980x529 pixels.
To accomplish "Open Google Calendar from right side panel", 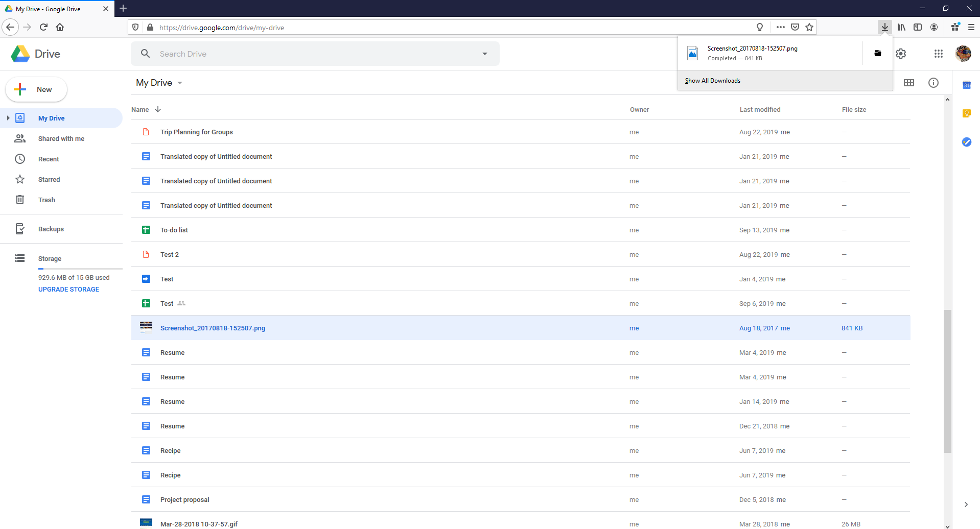I will [966, 85].
